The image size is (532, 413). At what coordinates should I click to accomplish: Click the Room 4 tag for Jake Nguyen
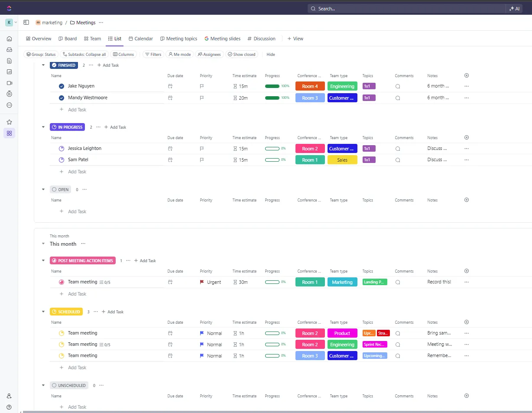pyautogui.click(x=310, y=86)
